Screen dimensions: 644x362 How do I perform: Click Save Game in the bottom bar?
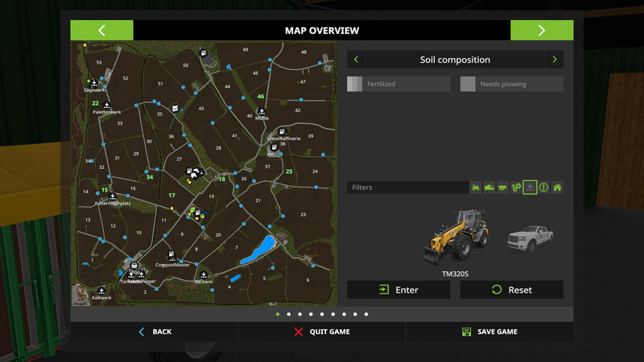(x=489, y=331)
